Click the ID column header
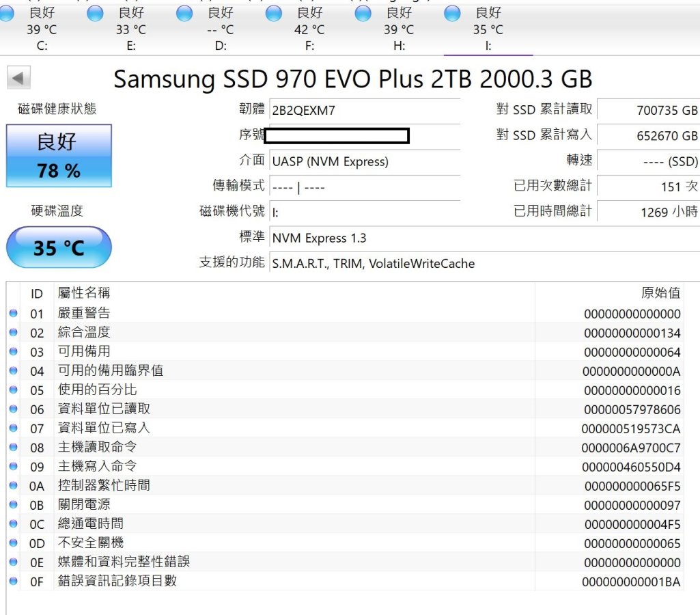Viewport: 700px width, 615px height. pyautogui.click(x=37, y=294)
